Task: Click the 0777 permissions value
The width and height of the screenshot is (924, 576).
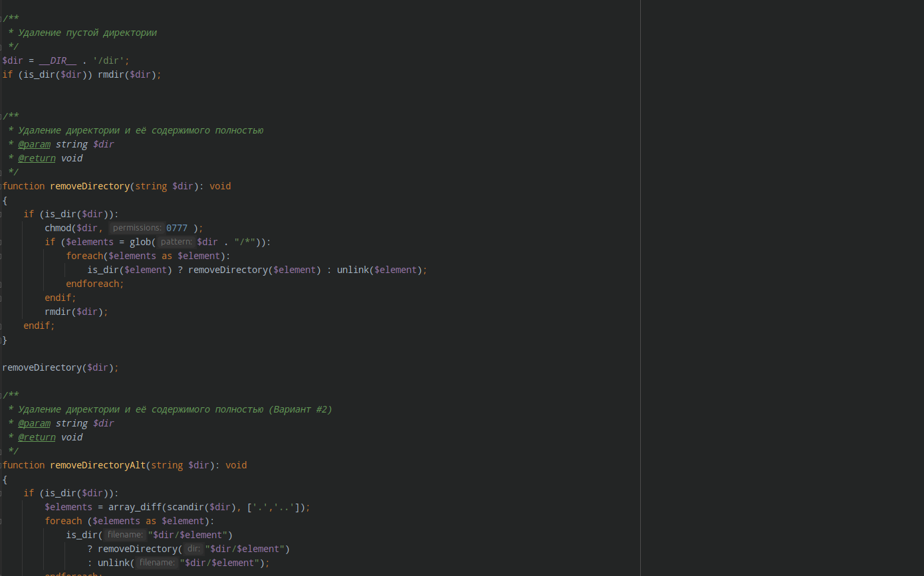Action: pos(177,228)
